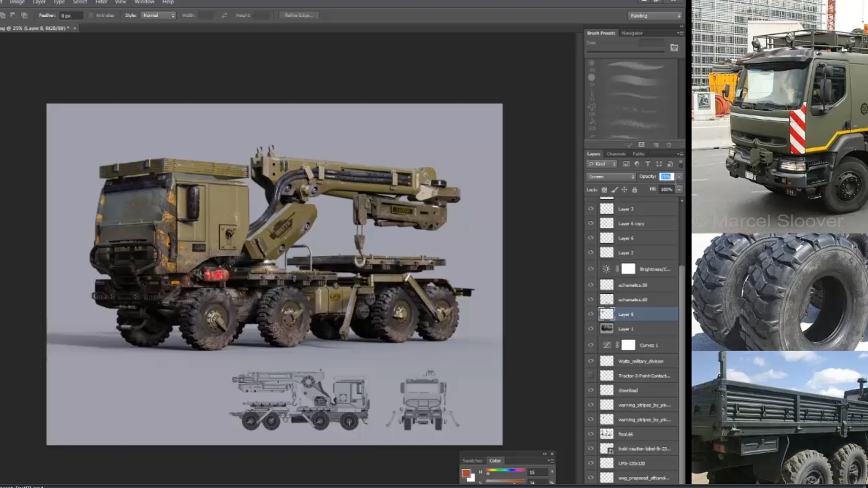This screenshot has height=488, width=868.
Task: Click the lock all padlock icon
Action: click(634, 190)
